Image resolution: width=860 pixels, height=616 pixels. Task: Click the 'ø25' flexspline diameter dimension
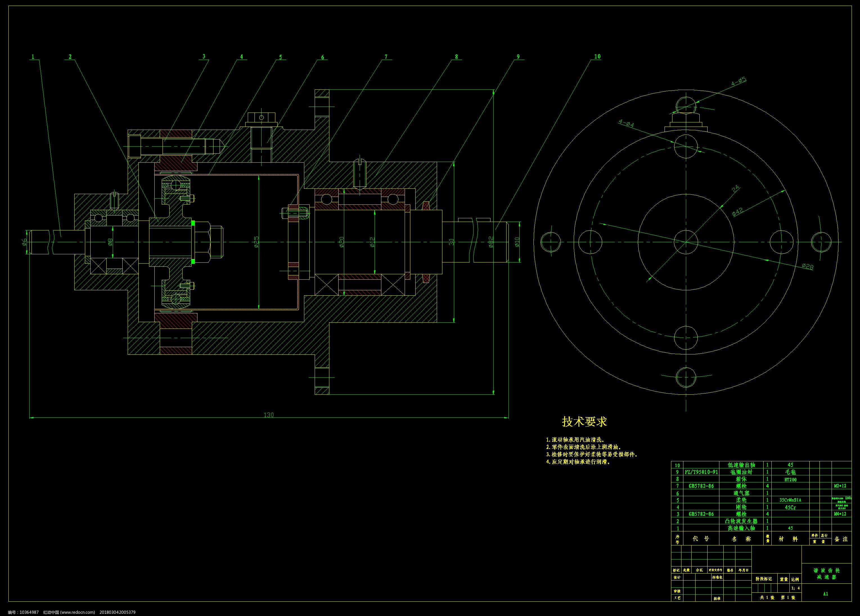click(256, 242)
